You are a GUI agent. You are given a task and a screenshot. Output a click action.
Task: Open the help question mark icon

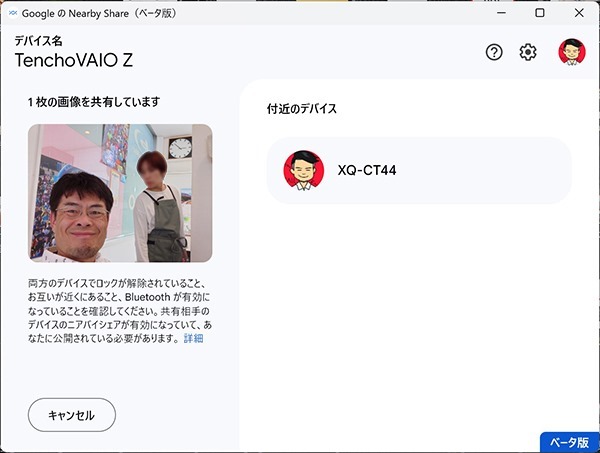tap(494, 52)
